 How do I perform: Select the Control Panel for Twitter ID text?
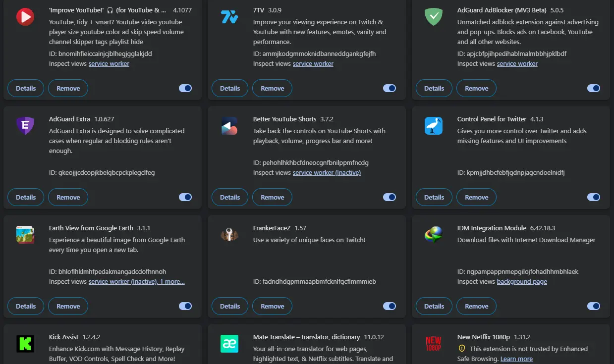point(511,172)
